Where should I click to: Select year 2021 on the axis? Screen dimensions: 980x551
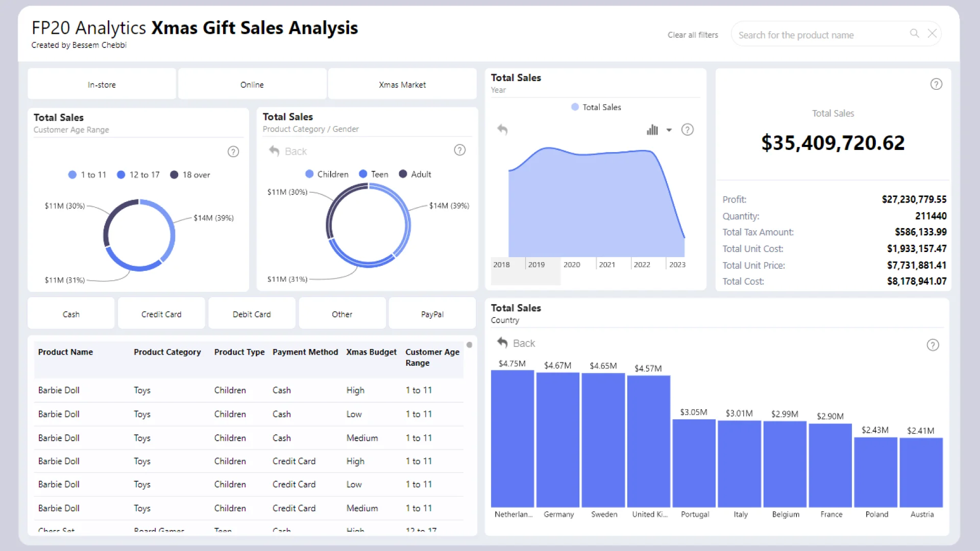coord(607,264)
